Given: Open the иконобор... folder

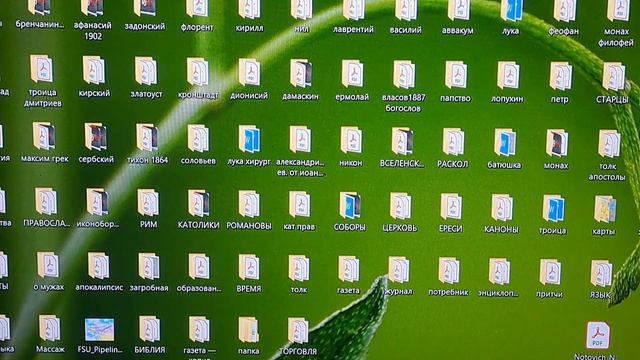Looking at the screenshot, I should pyautogui.click(x=98, y=202).
